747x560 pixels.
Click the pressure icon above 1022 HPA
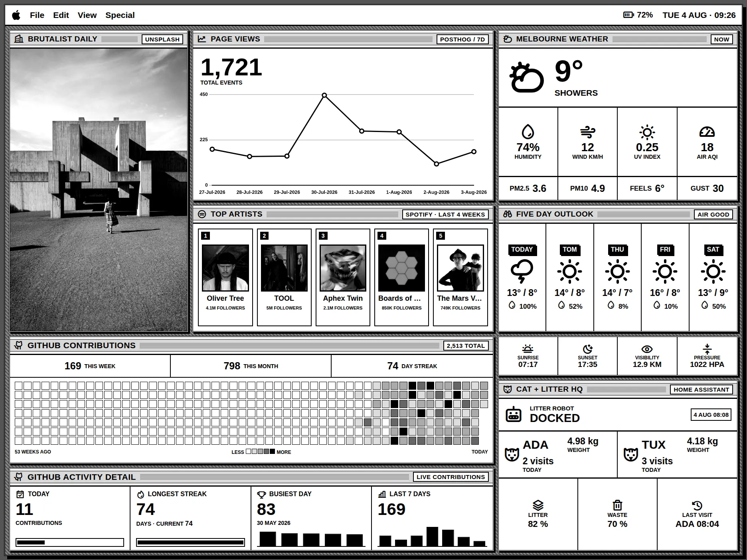click(707, 349)
